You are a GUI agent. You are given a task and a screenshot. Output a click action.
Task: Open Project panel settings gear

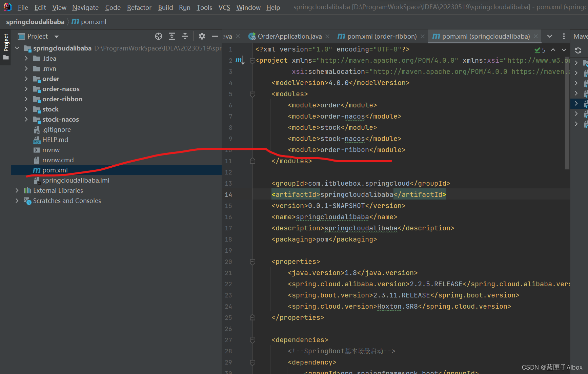tap(202, 36)
